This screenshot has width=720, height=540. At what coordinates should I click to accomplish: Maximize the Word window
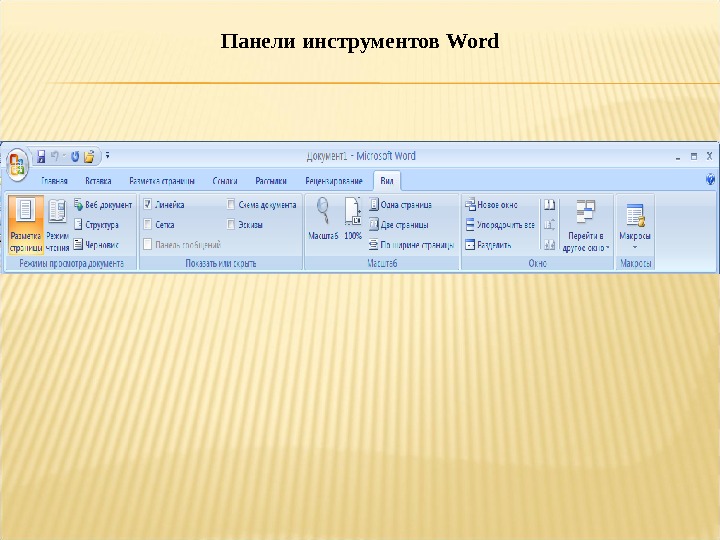[x=694, y=157]
